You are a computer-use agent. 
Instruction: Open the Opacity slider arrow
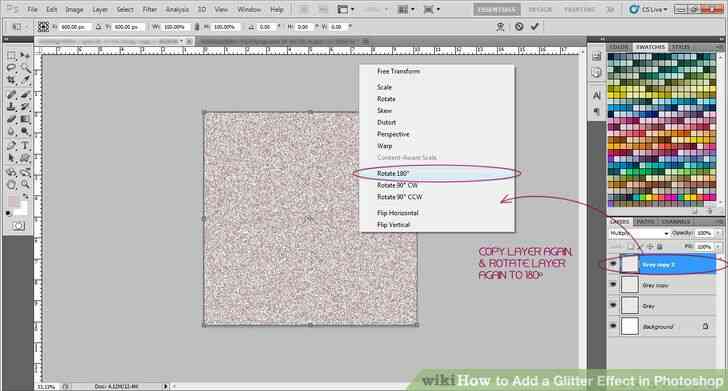[718, 233]
